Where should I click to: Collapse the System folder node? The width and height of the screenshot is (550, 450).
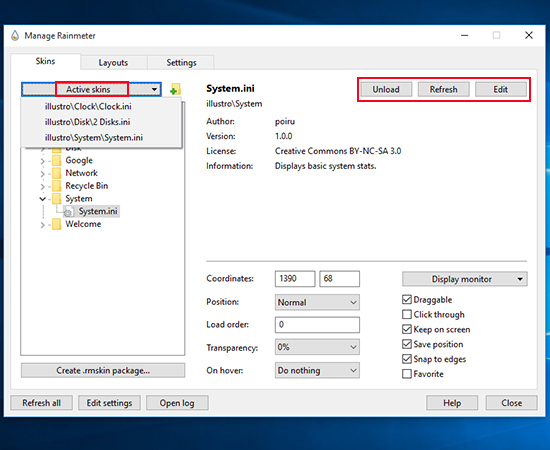coord(42,199)
